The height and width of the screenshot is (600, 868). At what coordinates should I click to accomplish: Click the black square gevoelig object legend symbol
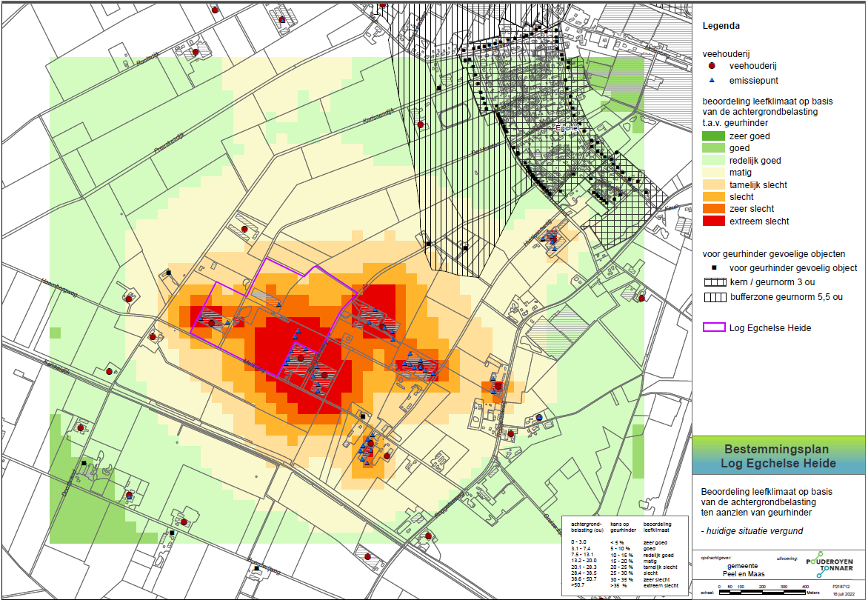pyautogui.click(x=712, y=268)
